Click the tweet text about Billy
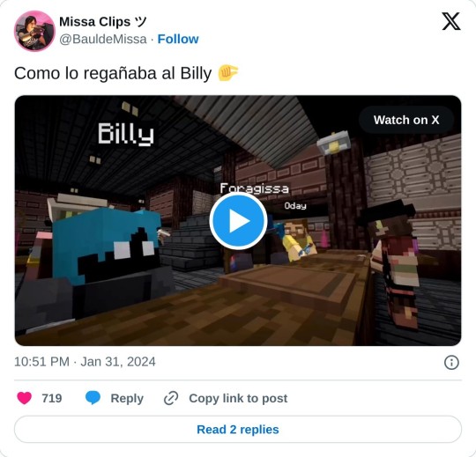 (x=113, y=73)
